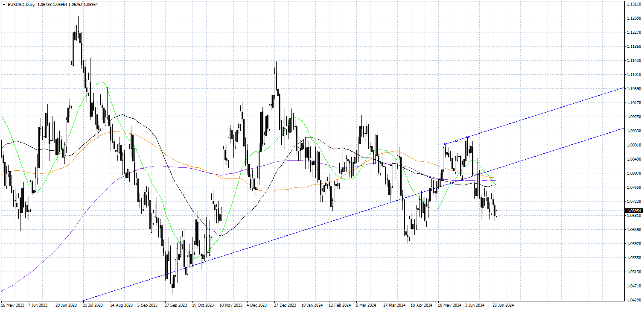The image size is (644, 310).
Task: Click the current price tag 1.06954
Action: click(x=634, y=211)
